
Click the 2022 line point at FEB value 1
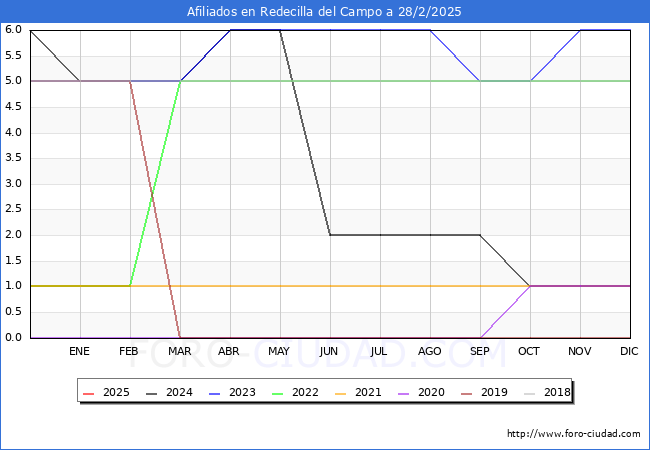pyautogui.click(x=131, y=286)
